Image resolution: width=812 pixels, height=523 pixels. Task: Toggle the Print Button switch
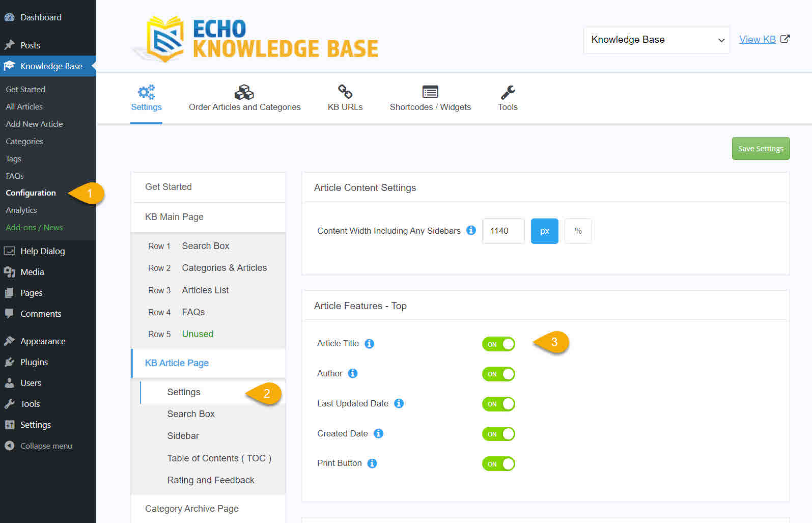498,464
